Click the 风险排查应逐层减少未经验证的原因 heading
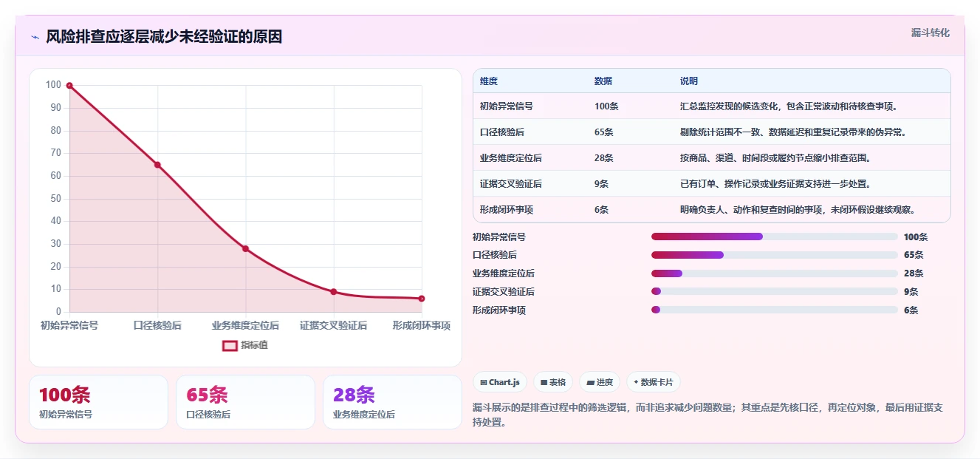 click(x=164, y=36)
